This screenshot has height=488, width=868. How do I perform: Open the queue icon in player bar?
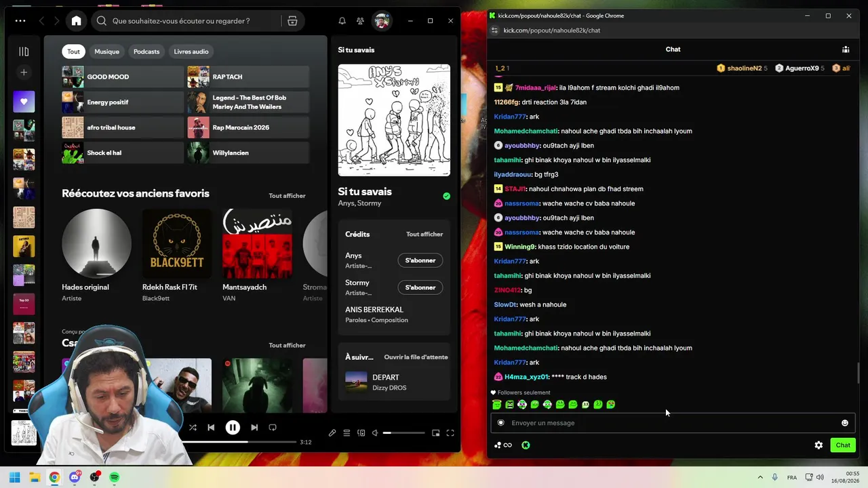point(347,433)
